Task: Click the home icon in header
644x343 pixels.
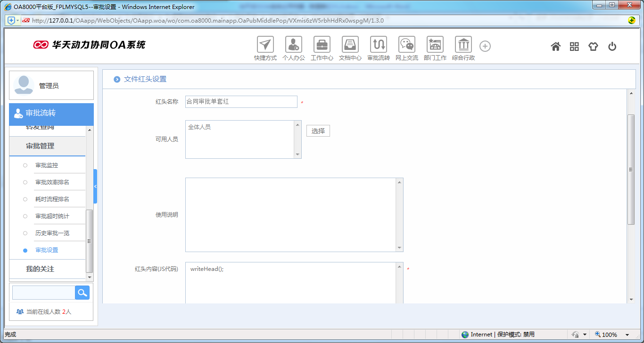Action: pyautogui.click(x=556, y=46)
